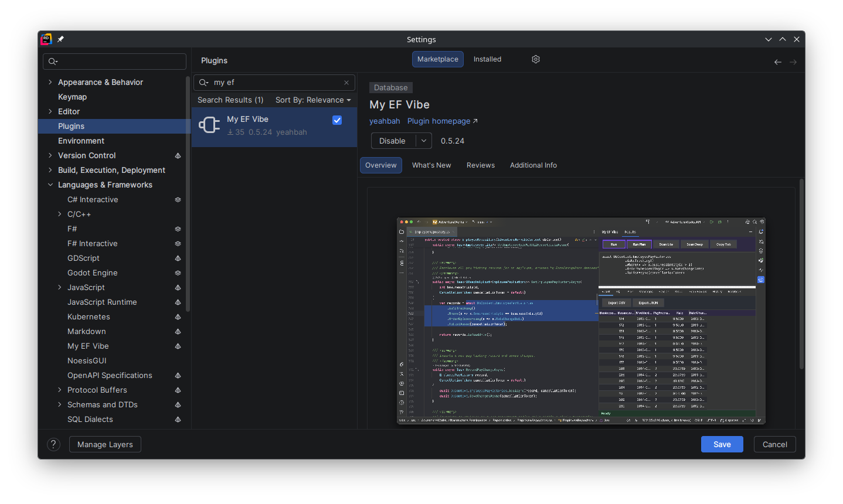
Task: Disable the My EF Vibe plugin
Action: coord(393,141)
